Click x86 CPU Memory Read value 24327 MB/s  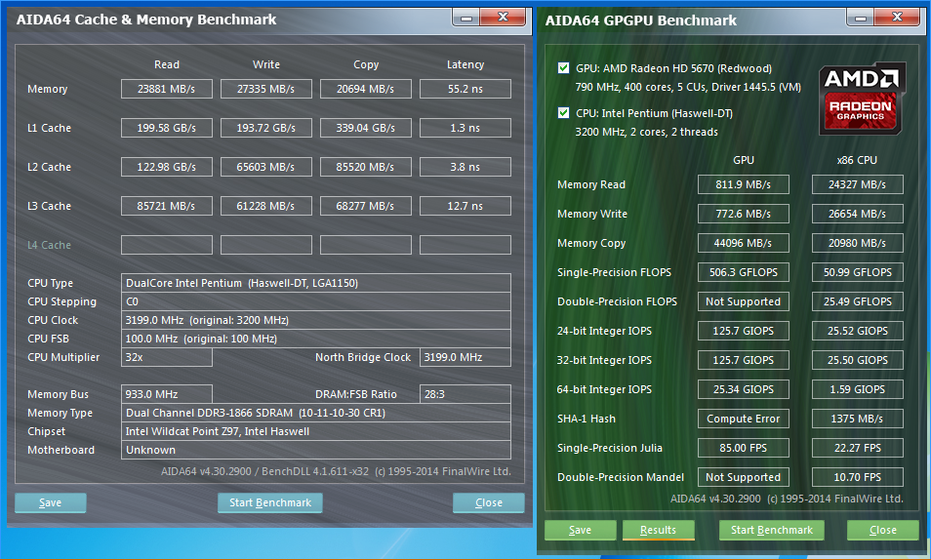pyautogui.click(x=858, y=184)
